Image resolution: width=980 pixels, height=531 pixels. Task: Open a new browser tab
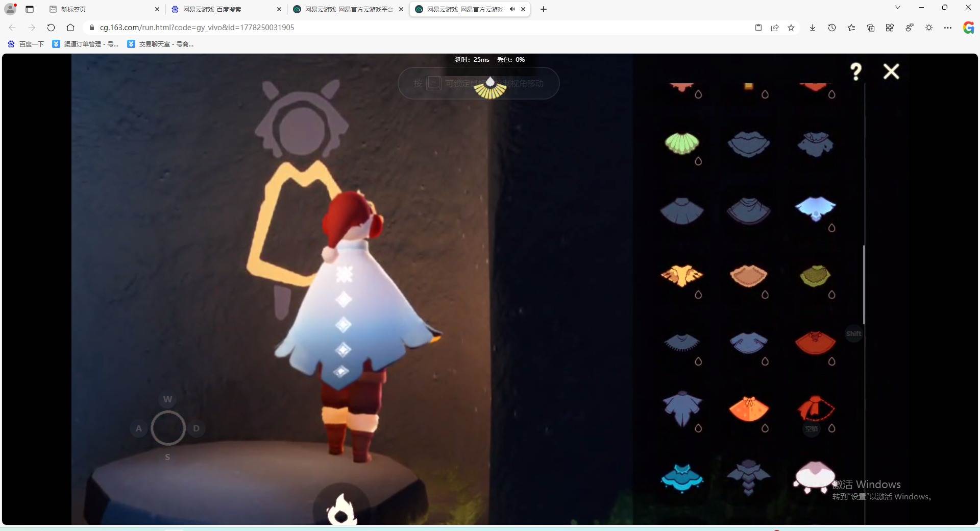click(544, 9)
